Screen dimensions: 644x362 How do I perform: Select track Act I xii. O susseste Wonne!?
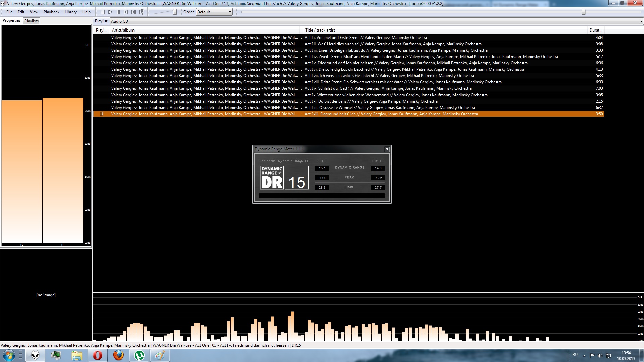[x=349, y=108]
